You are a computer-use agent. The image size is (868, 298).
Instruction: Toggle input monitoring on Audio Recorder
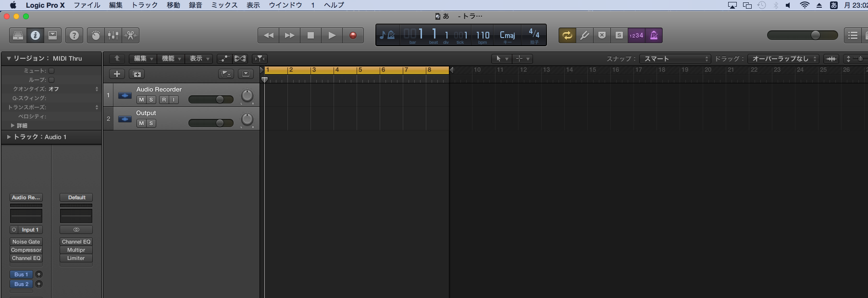[174, 100]
